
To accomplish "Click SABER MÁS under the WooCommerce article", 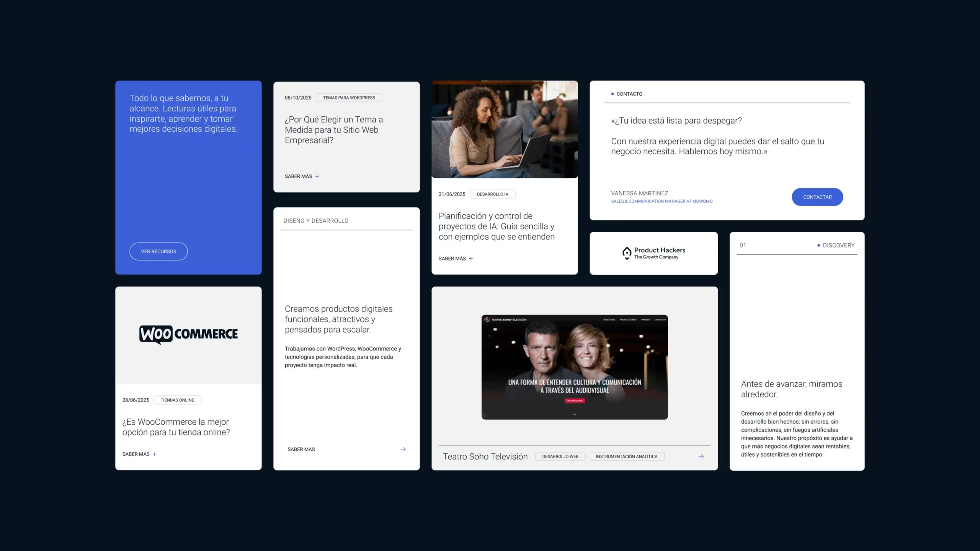I will click(x=136, y=454).
